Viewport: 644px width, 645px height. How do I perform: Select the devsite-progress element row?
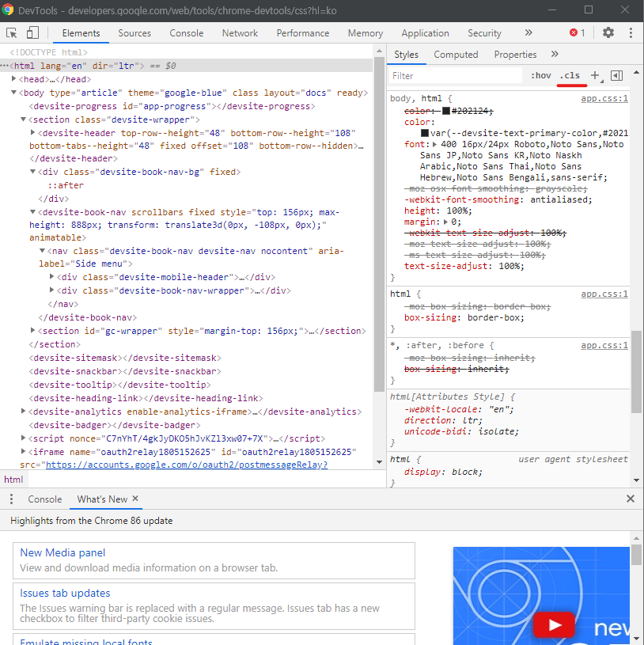click(x=172, y=106)
